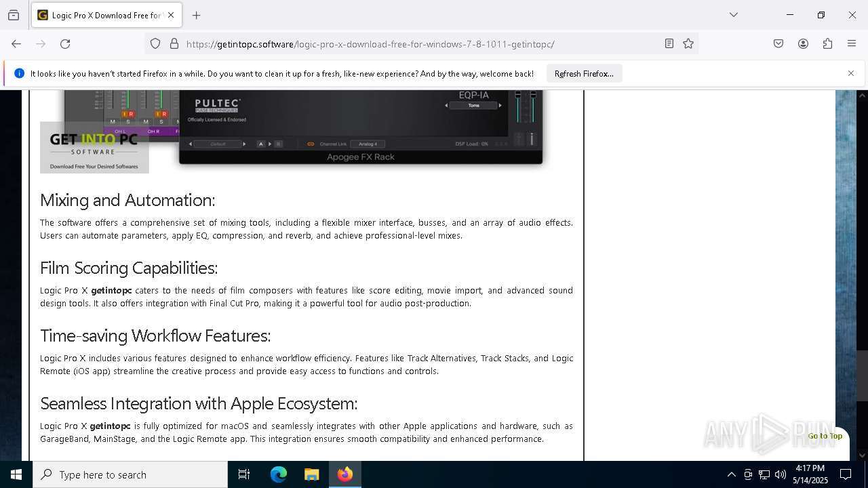868x488 pixels.
Task: Click the Type here to search box
Action: (130, 474)
